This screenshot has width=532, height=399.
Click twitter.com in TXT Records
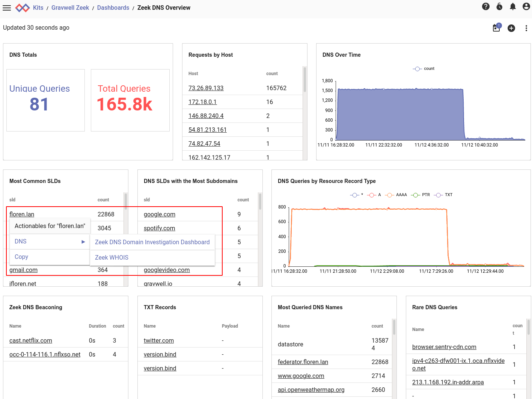tap(159, 340)
